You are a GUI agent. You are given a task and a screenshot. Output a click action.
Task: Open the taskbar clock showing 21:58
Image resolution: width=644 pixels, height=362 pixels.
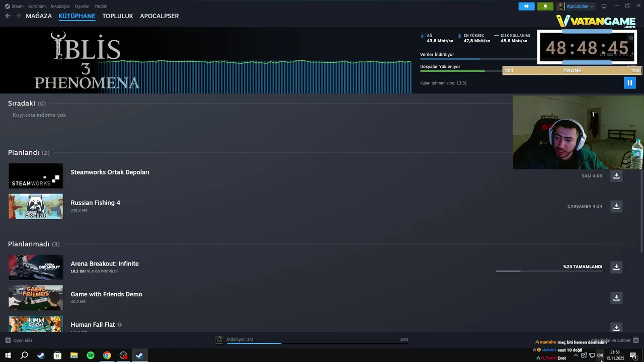615,355
